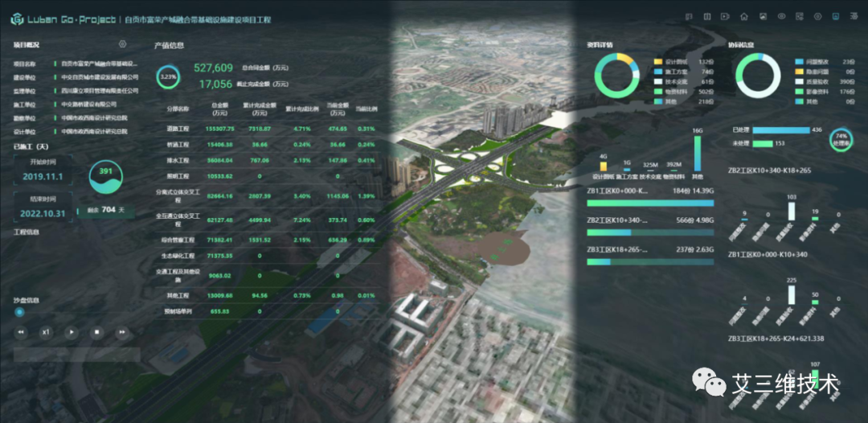Open the 工程信息 section heading
This screenshot has width=868, height=423.
pos(27,232)
